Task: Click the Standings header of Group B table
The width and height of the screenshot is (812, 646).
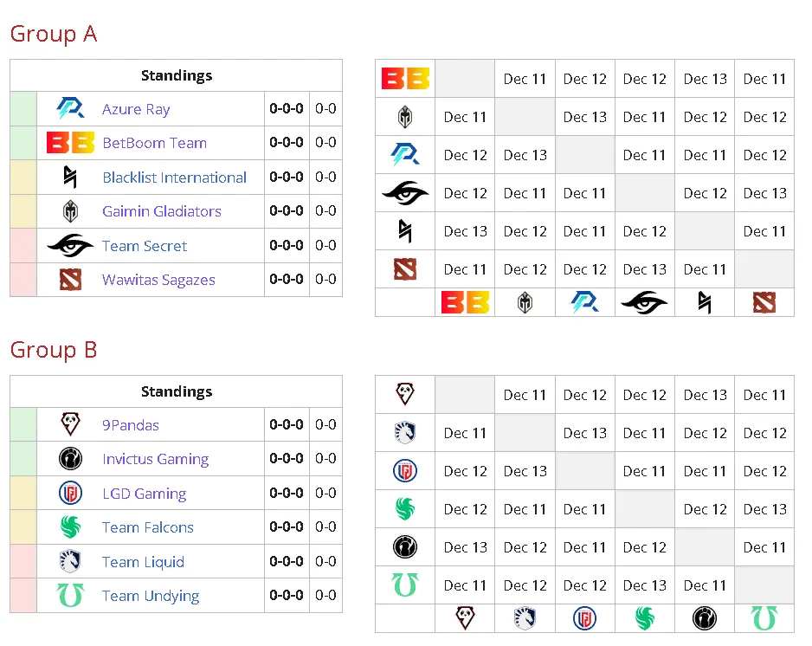Action: (177, 391)
